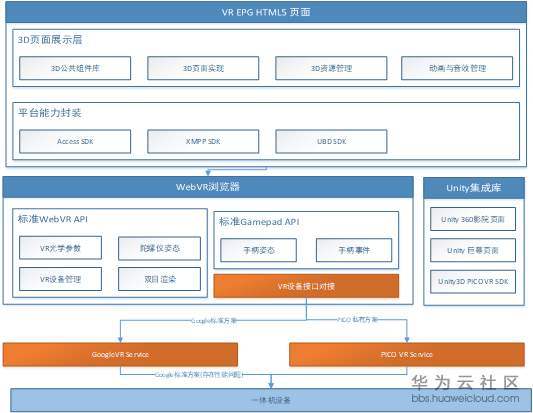Screen dimensions: 533x413
Task: Click the Access SDK box
Action: (75, 141)
